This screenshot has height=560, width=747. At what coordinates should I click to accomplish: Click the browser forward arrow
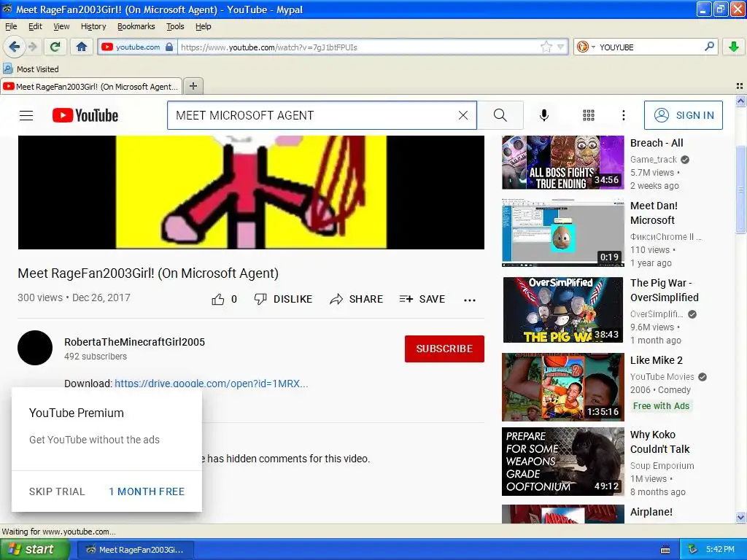32,47
